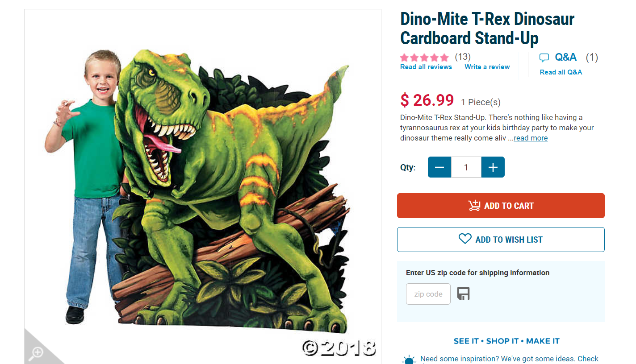Decrease quantity with the minus button

pyautogui.click(x=439, y=167)
